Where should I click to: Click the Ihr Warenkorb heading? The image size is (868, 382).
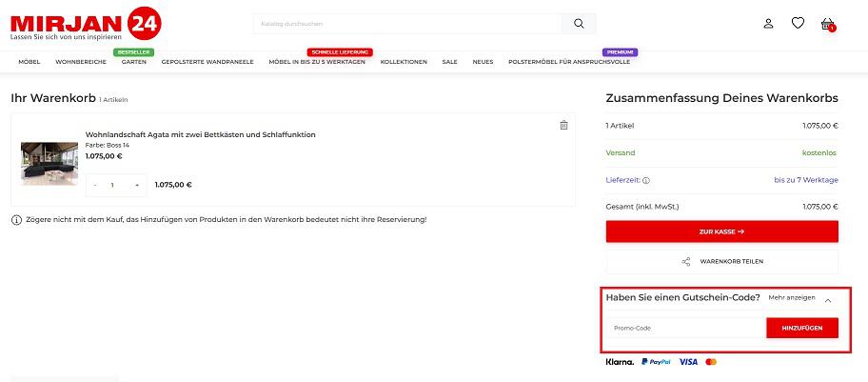(53, 99)
